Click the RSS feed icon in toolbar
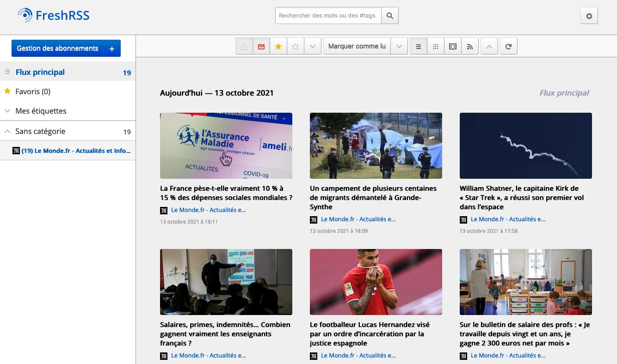This screenshot has width=617, height=364. coord(470,47)
